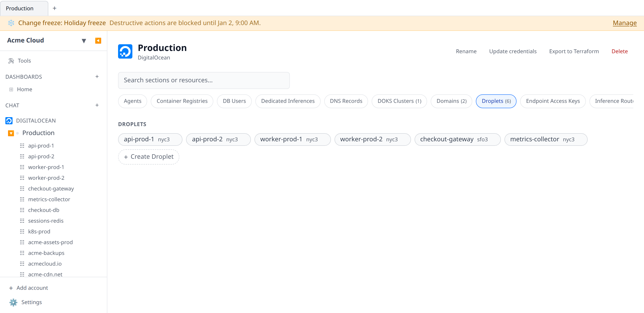Open a new tab with plus button
644x313 pixels.
55,8
